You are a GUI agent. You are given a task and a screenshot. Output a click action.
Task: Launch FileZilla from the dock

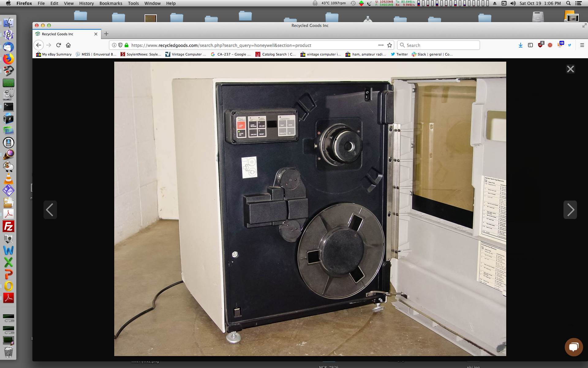[x=9, y=227]
